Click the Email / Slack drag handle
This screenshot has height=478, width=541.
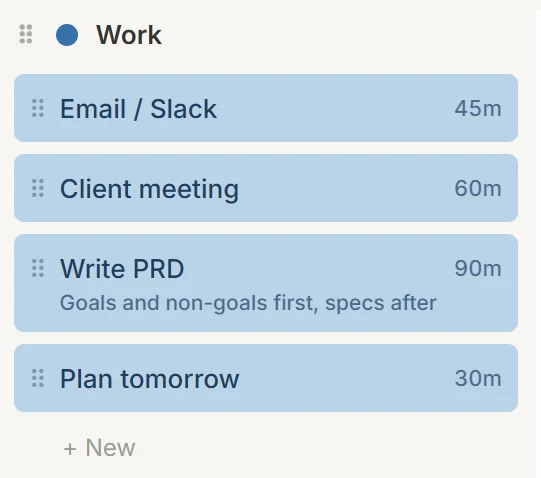click(x=38, y=108)
